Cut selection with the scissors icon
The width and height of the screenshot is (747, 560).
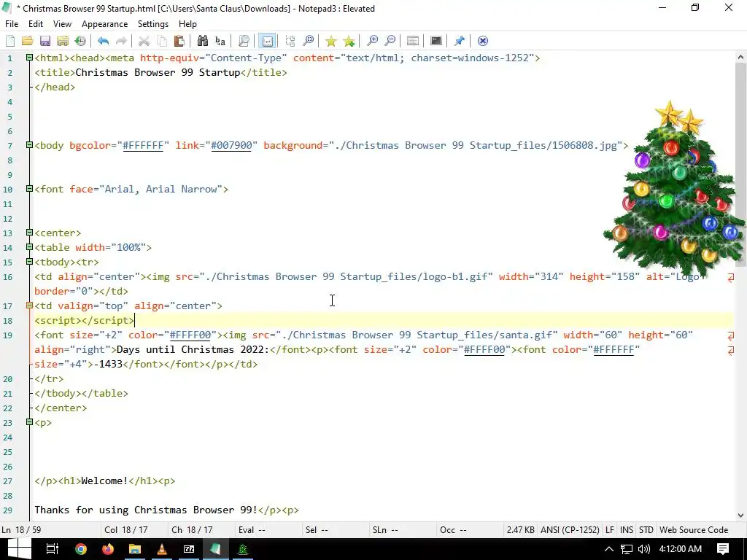click(x=144, y=41)
